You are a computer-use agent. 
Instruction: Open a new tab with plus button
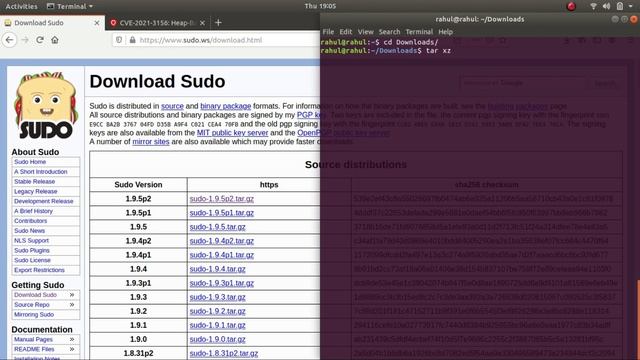(x=218, y=23)
